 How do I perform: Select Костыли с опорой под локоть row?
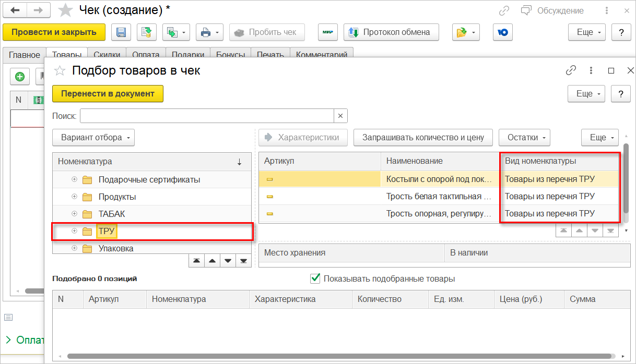click(439, 179)
